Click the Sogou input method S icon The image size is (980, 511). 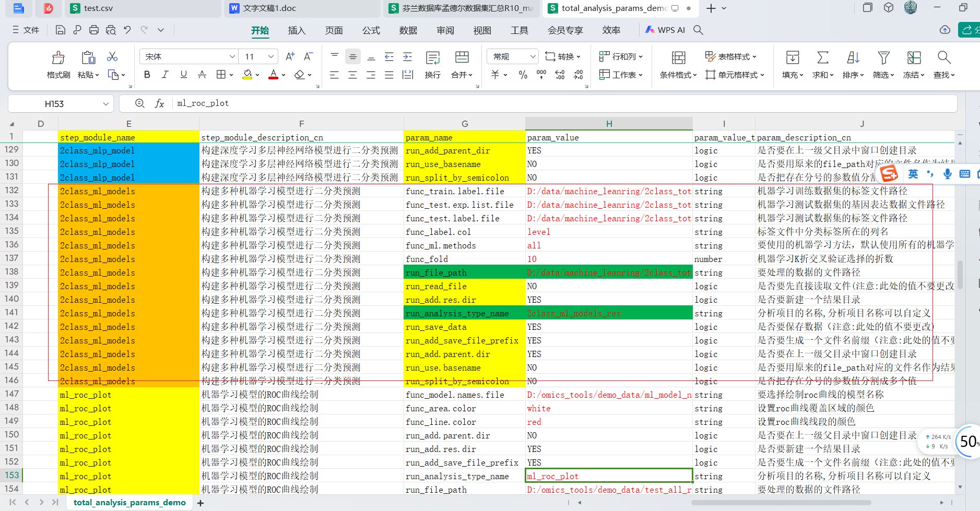point(889,173)
